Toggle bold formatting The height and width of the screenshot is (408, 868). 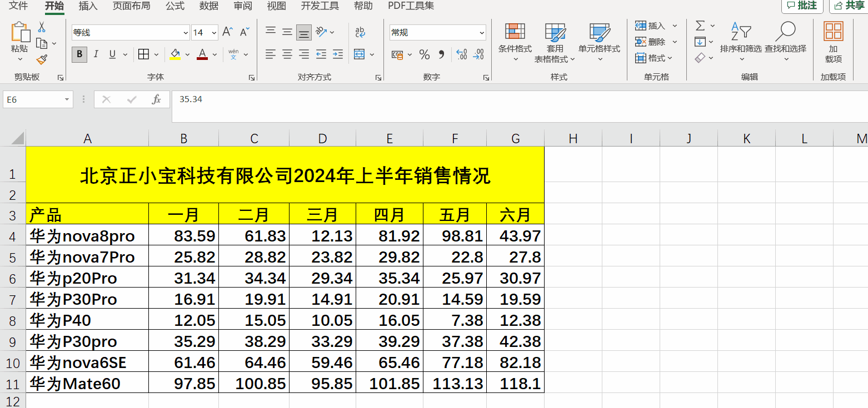point(79,54)
